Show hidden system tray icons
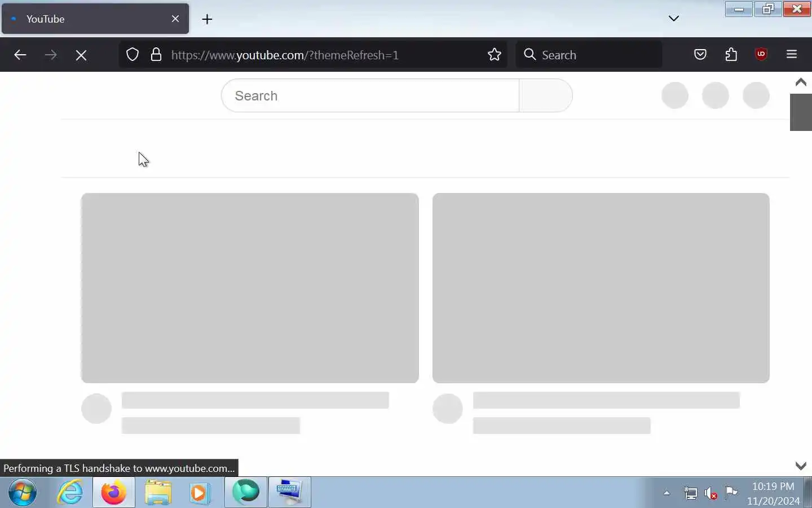This screenshot has height=508, width=812. click(x=667, y=493)
